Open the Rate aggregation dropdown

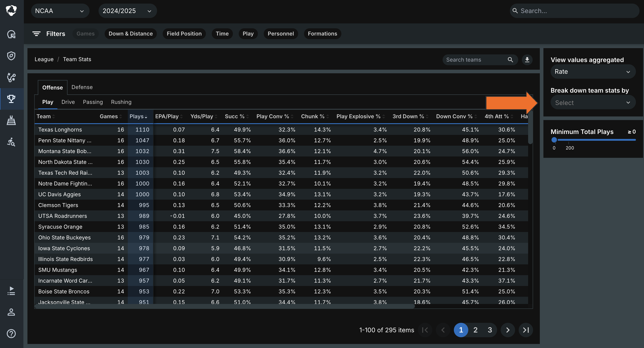[x=593, y=72]
